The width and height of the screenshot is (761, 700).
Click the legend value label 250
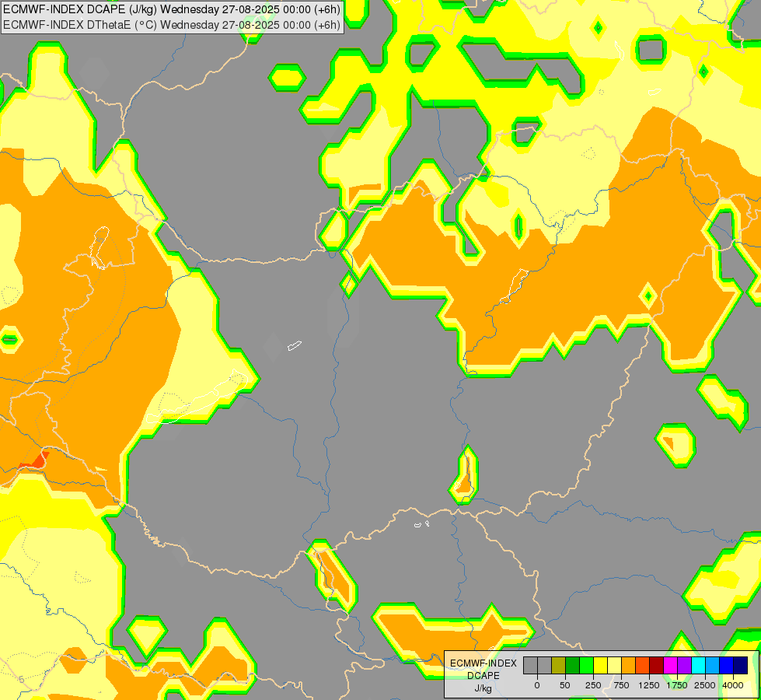[x=593, y=685]
